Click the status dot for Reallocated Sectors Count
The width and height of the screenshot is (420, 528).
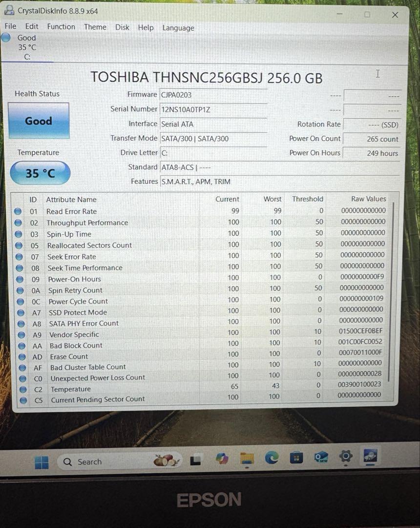pos(19,245)
